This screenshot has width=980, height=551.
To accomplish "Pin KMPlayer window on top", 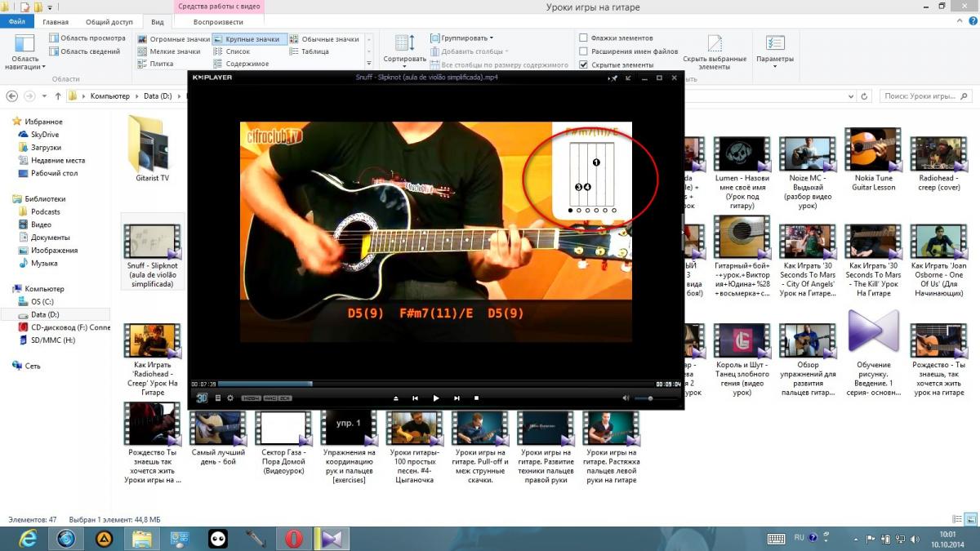I will tap(612, 78).
